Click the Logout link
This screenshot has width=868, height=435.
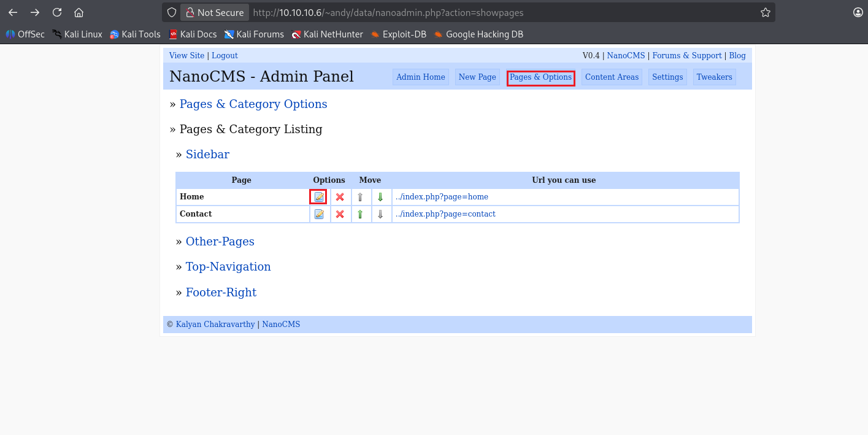pyautogui.click(x=225, y=56)
